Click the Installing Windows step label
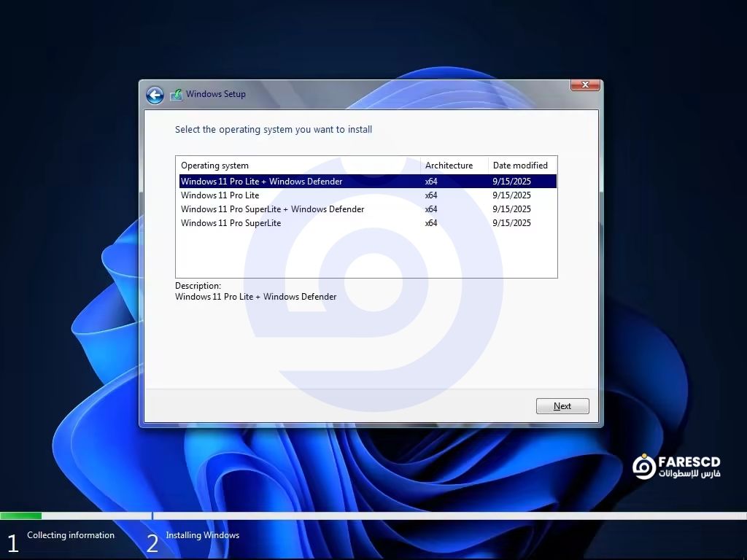This screenshot has width=747, height=560. (202, 535)
